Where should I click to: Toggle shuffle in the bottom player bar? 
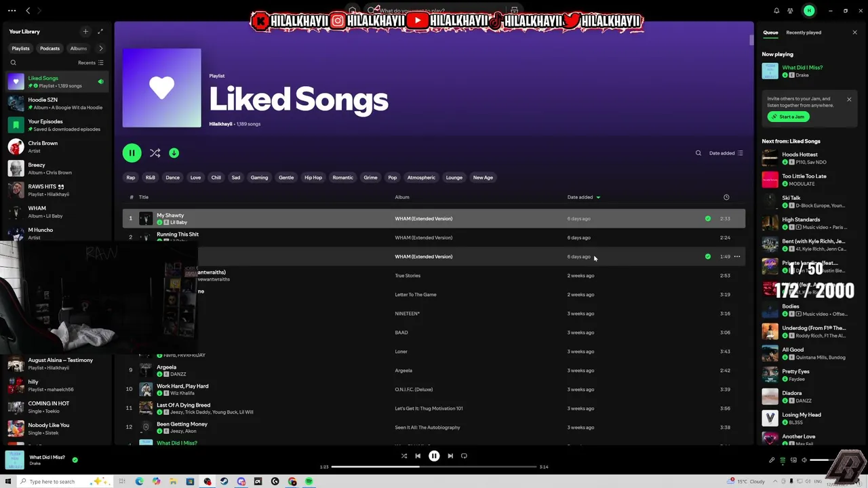click(404, 456)
